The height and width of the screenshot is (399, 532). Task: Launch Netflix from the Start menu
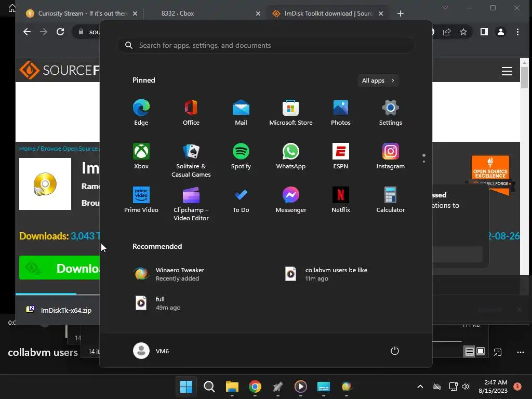(341, 200)
